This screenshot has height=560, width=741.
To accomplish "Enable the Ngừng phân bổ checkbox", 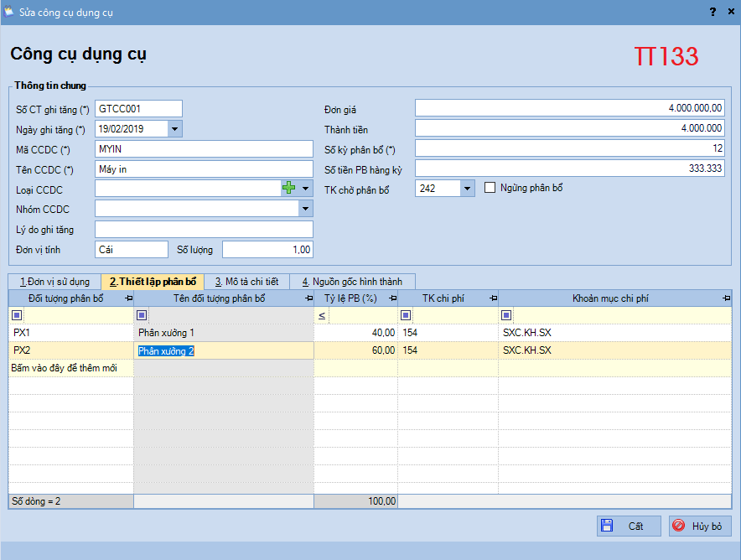I will click(x=490, y=188).
